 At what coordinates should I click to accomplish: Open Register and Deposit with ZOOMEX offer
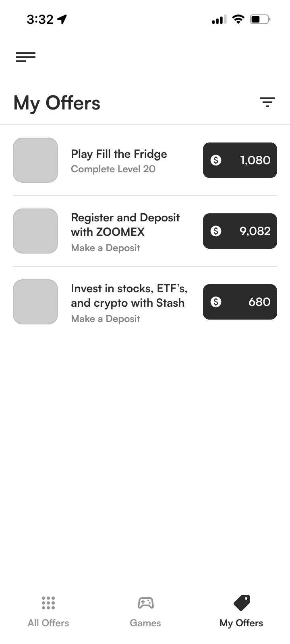coord(125,225)
